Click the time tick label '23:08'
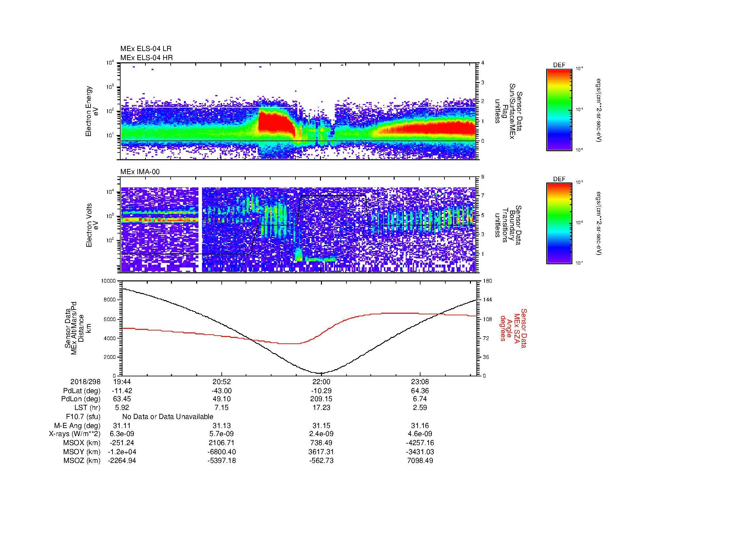Viewport: 756px width, 534px height. pyautogui.click(x=420, y=382)
